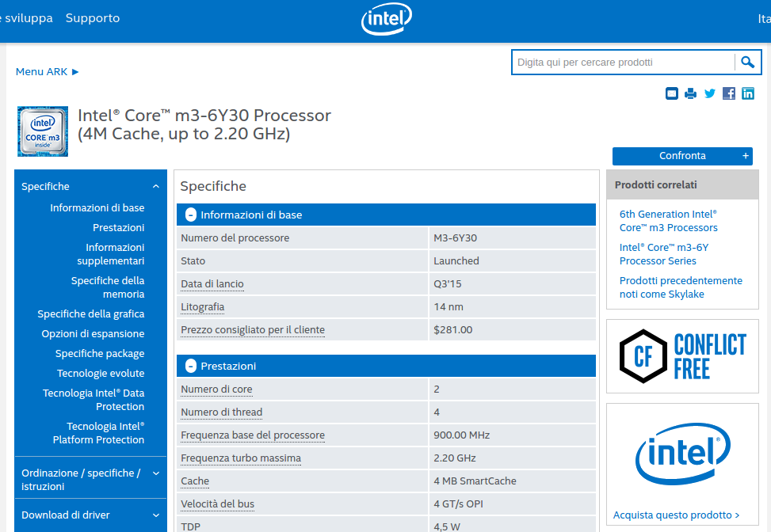Collapse the Specifiche sidebar group
The height and width of the screenshot is (532, 771).
point(156,187)
